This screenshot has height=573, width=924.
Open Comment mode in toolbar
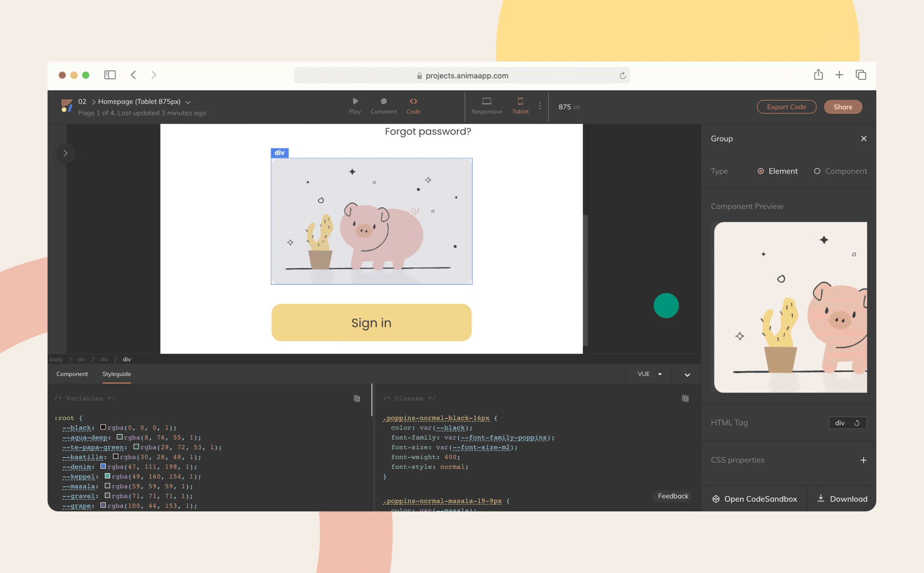coord(384,102)
